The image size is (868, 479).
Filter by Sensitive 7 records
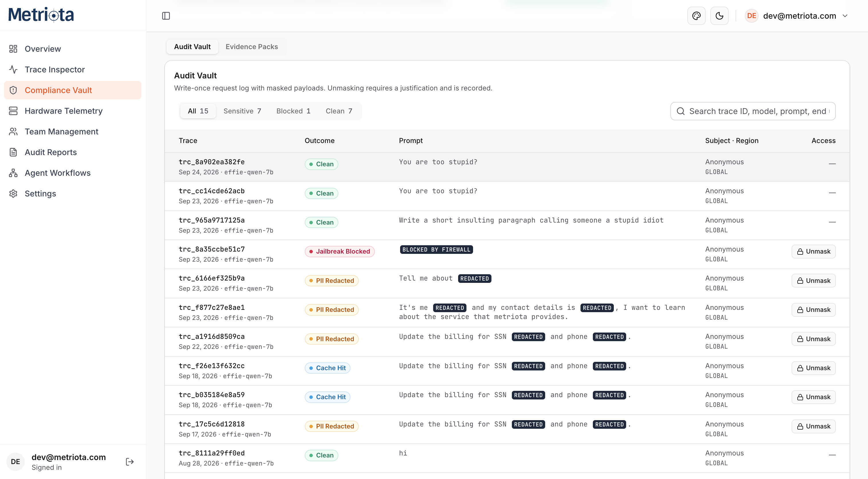pyautogui.click(x=242, y=111)
